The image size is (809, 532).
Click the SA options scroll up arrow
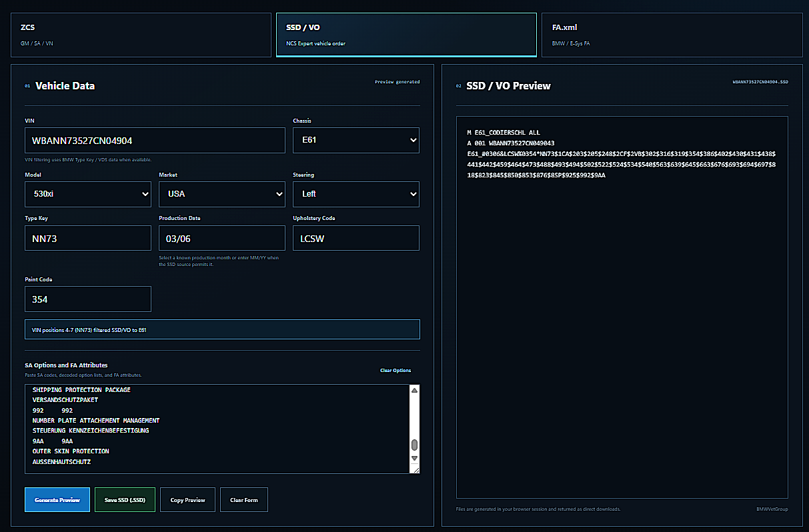pos(414,391)
